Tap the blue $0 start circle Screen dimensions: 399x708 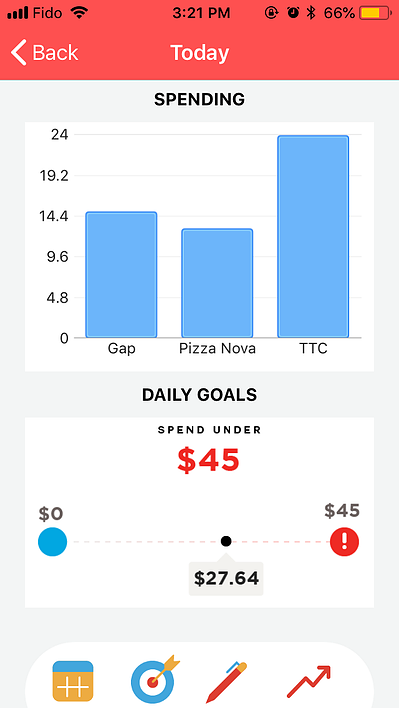click(52, 541)
